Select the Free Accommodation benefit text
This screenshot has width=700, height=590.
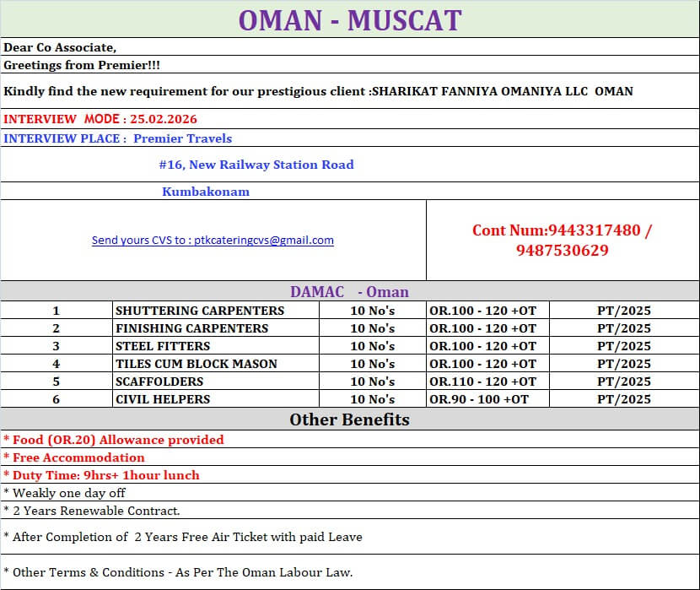click(x=71, y=457)
